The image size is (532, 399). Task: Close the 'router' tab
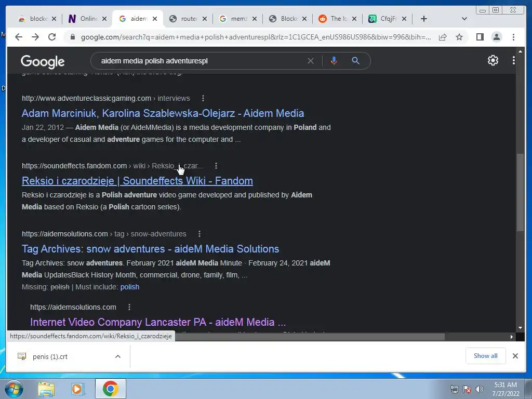205,19
